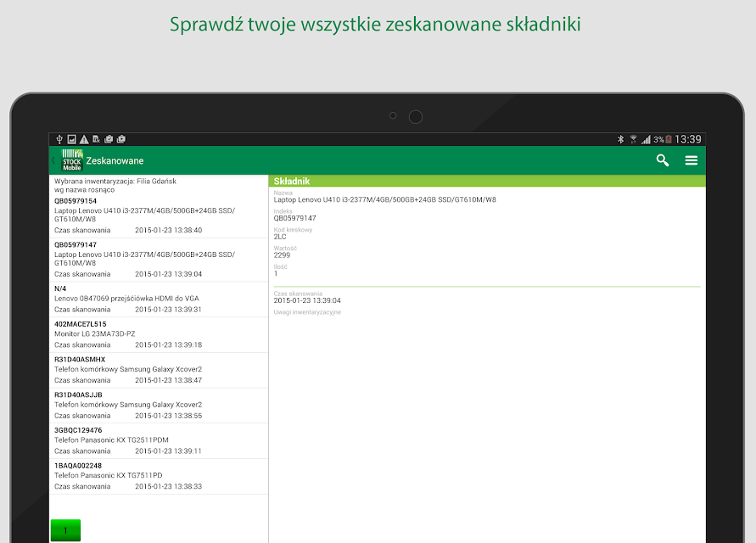This screenshot has width=756, height=543.
Task: Select item 1BAQA002248 Panasonic phone
Action: 159,476
